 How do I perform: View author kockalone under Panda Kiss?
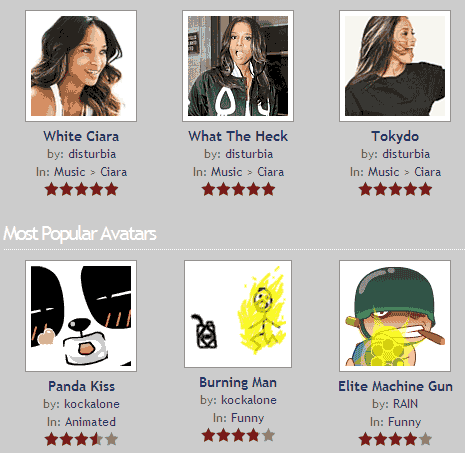coord(92,404)
